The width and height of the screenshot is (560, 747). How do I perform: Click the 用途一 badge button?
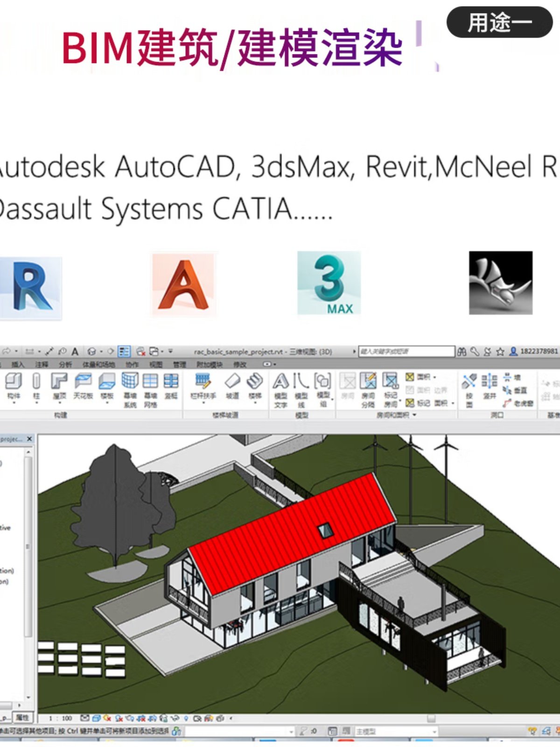499,22
